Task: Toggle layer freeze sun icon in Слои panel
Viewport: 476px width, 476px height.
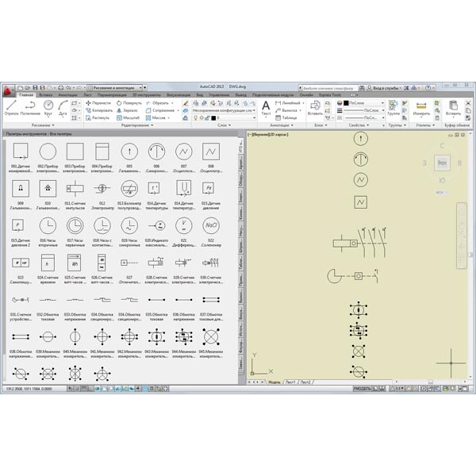Action: (202, 117)
